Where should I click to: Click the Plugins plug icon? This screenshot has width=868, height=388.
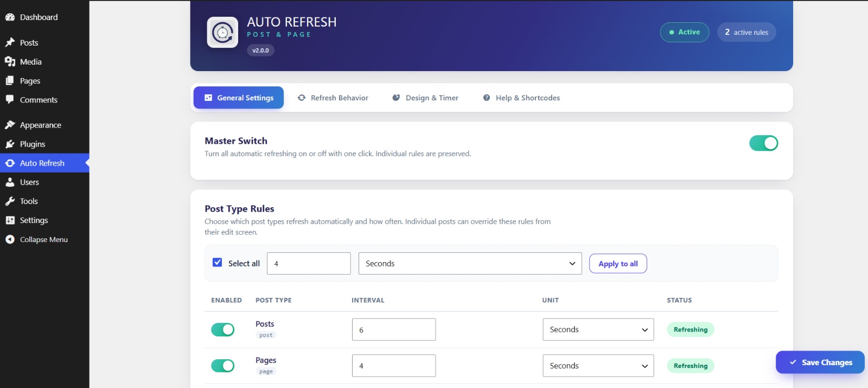click(x=10, y=144)
